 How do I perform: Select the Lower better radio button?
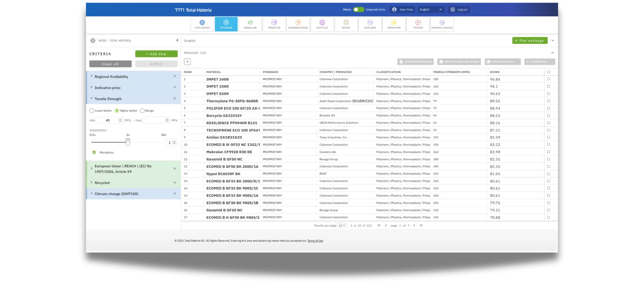92,111
